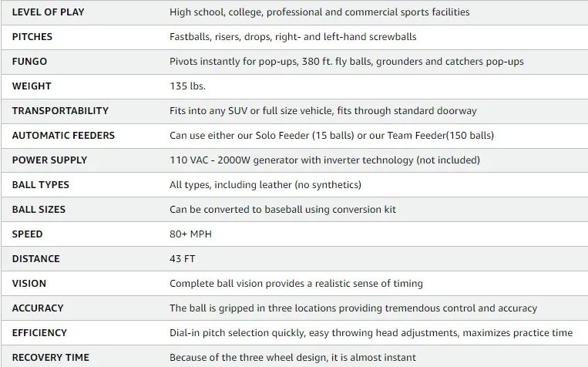The width and height of the screenshot is (588, 367).
Task: Click the 110 VAC generator description text
Action: point(324,160)
